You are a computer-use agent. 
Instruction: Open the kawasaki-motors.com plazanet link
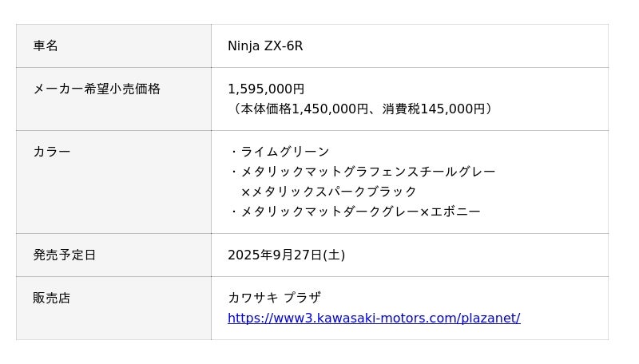coord(374,318)
